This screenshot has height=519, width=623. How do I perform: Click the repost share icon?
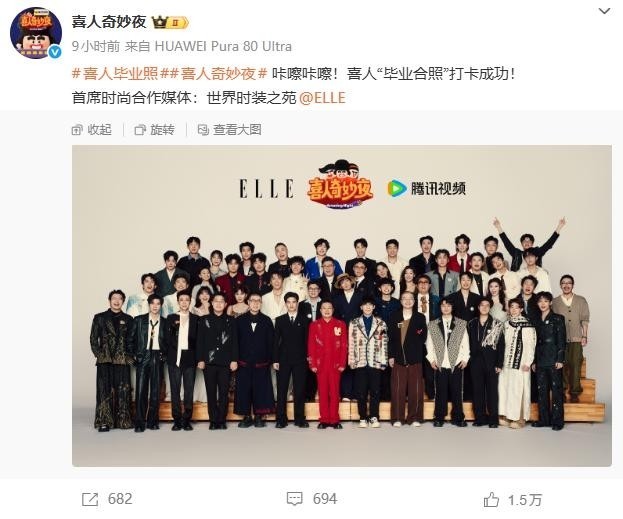point(90,500)
